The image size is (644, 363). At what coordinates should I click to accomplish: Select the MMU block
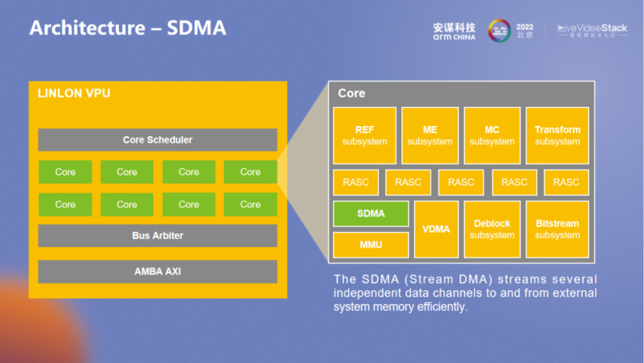(371, 245)
